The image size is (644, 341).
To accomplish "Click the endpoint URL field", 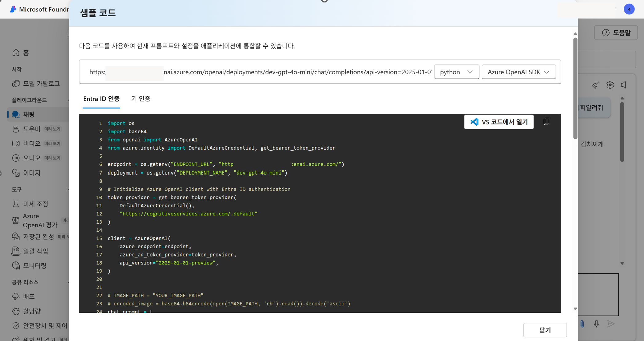I will click(260, 72).
